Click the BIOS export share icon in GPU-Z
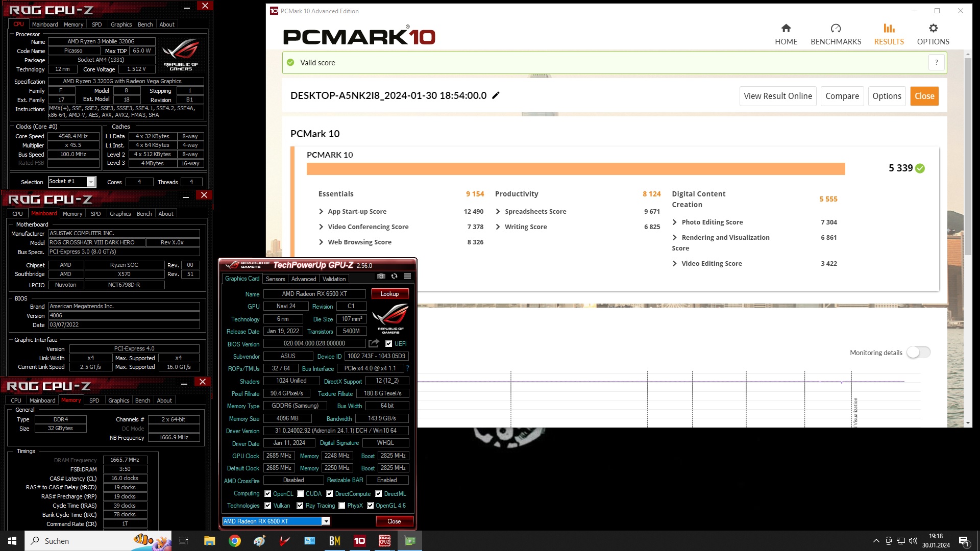The height and width of the screenshot is (551, 980). click(374, 343)
